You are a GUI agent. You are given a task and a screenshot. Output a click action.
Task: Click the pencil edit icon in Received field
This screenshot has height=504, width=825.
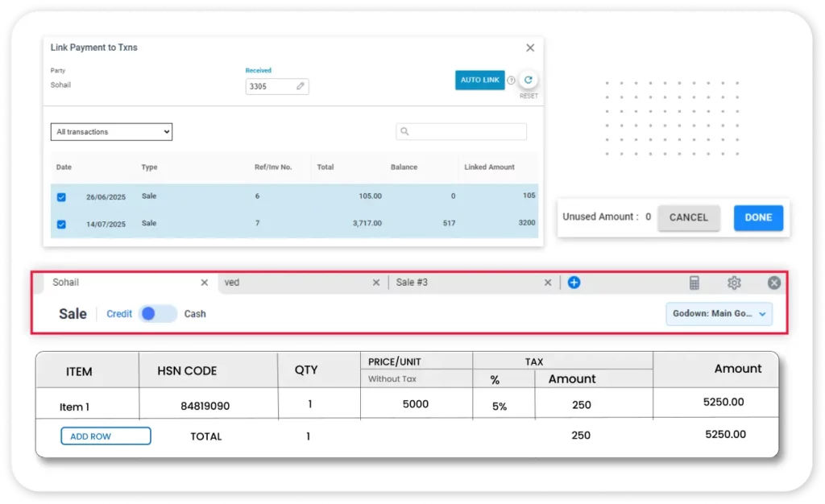301,86
